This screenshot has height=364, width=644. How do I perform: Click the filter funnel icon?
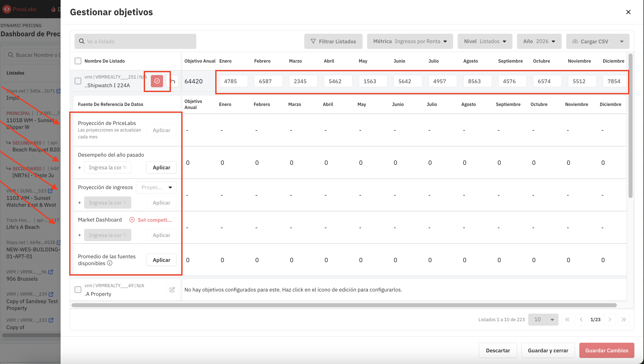point(313,41)
